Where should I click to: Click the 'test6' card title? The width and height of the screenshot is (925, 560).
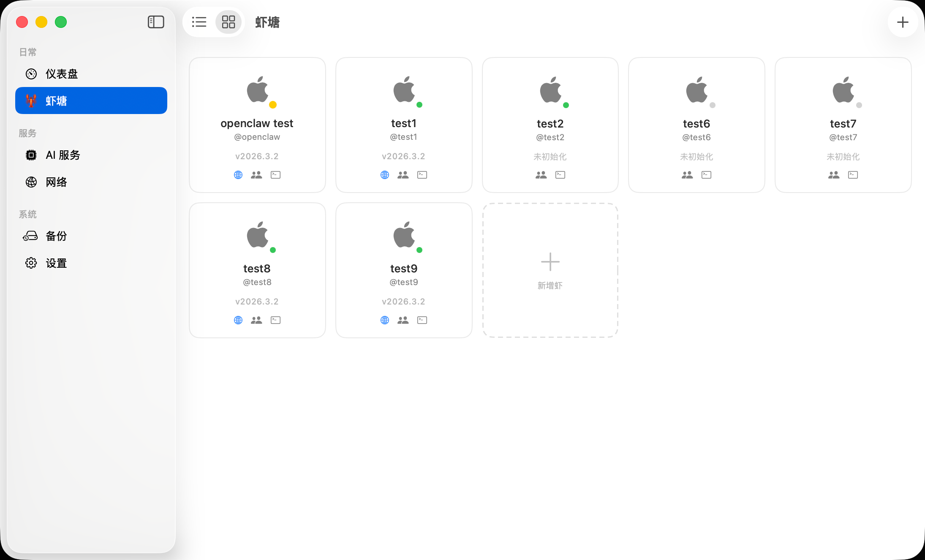[696, 124]
